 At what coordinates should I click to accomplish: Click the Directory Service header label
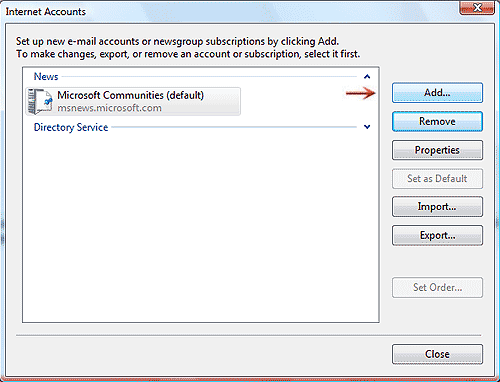(x=71, y=127)
